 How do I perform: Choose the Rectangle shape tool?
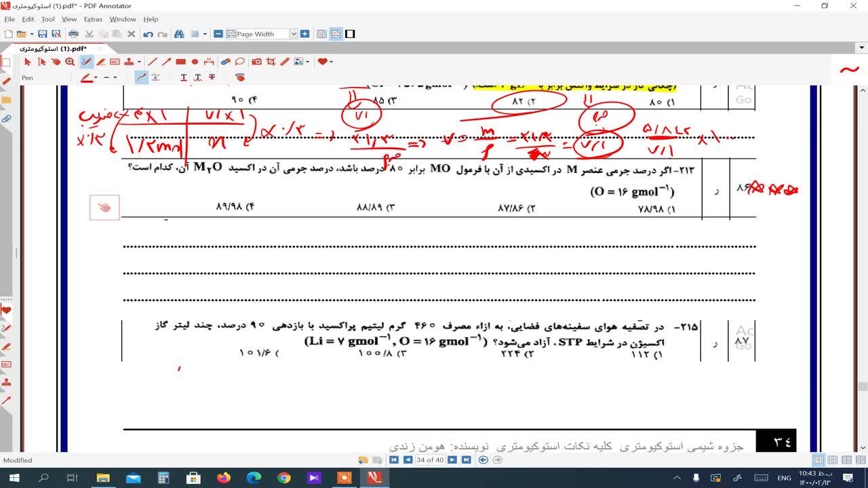(181, 62)
